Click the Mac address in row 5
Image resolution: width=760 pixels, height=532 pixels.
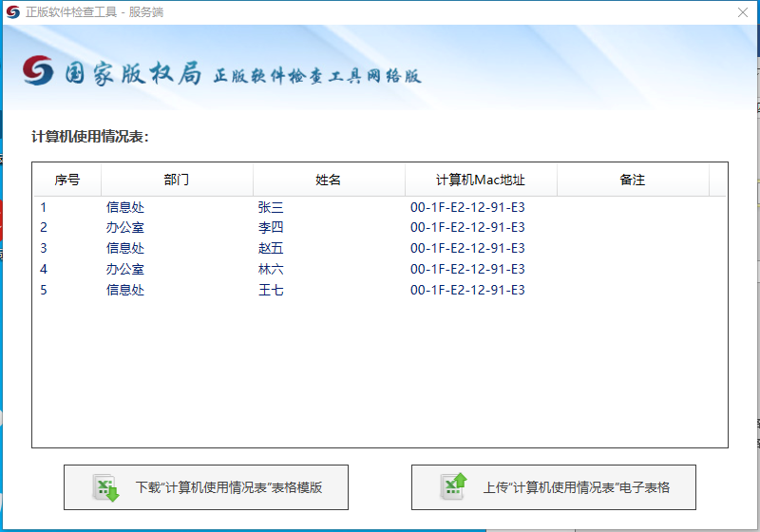[x=467, y=290]
